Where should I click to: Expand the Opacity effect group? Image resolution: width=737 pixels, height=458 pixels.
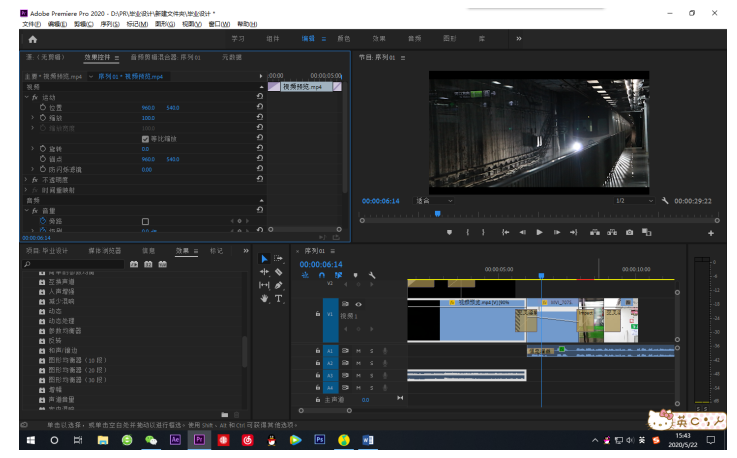click(x=27, y=180)
